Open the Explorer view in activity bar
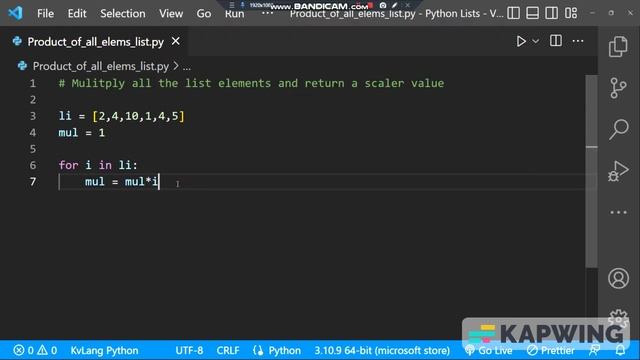Viewport: 640px width, 360px height. (x=618, y=47)
